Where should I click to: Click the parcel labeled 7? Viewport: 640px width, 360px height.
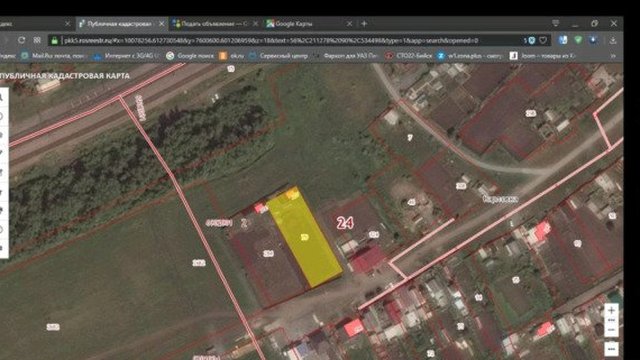(410, 138)
